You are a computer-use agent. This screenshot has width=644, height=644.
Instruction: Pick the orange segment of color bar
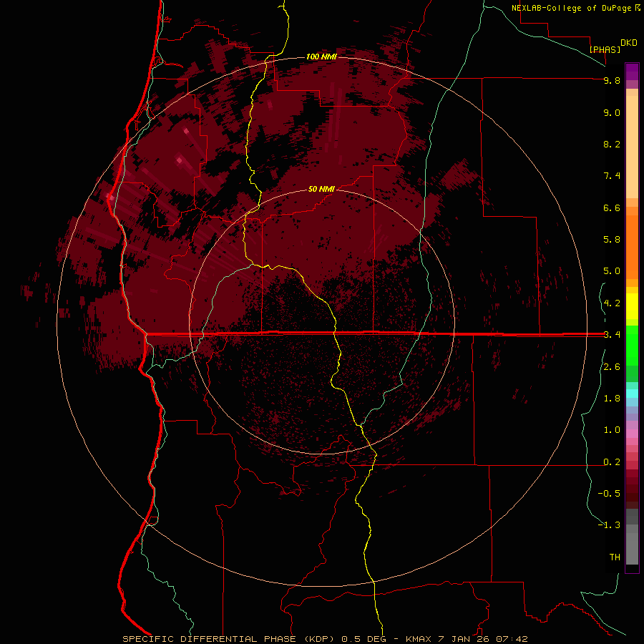[x=632, y=246]
